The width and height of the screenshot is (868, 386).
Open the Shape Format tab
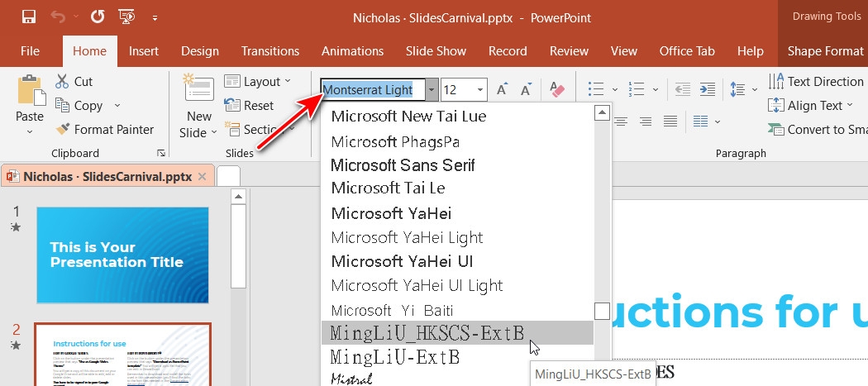[825, 51]
